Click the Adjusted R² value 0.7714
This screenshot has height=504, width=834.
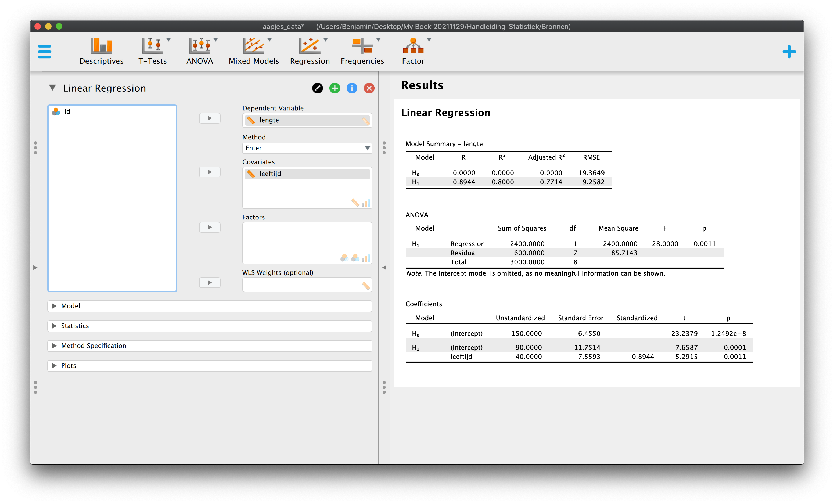pyautogui.click(x=551, y=182)
